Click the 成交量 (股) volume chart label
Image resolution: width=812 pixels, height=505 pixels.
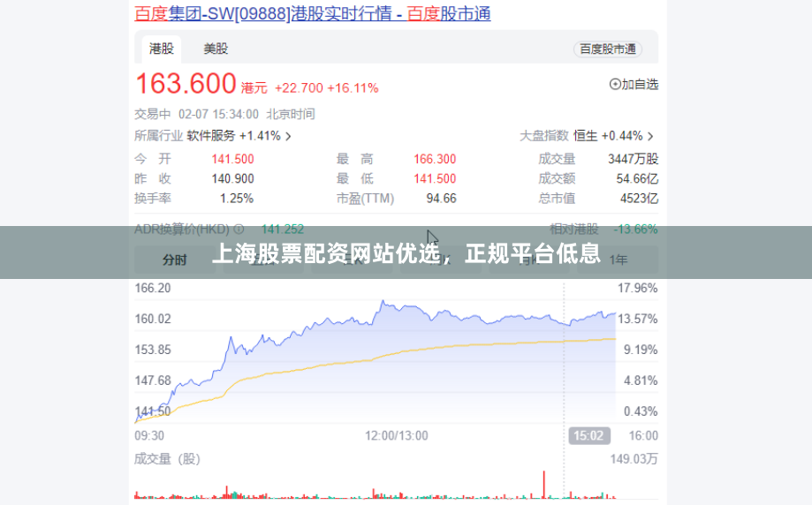167,459
